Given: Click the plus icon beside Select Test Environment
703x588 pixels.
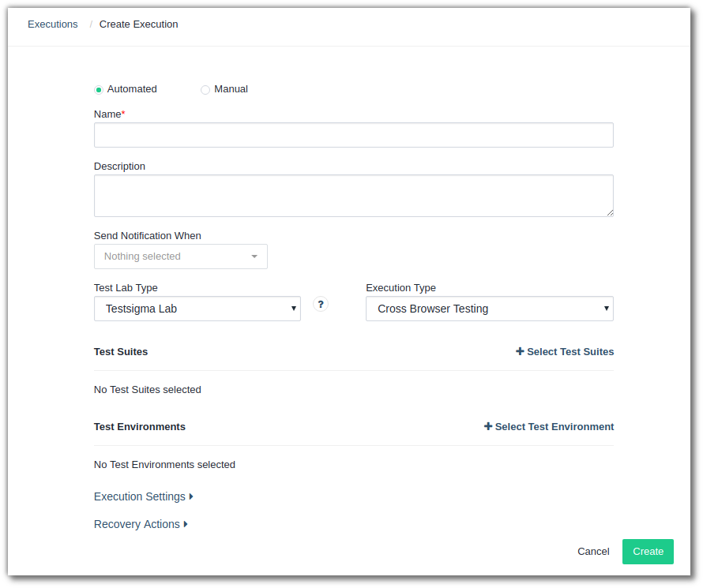Looking at the screenshot, I should coord(488,426).
